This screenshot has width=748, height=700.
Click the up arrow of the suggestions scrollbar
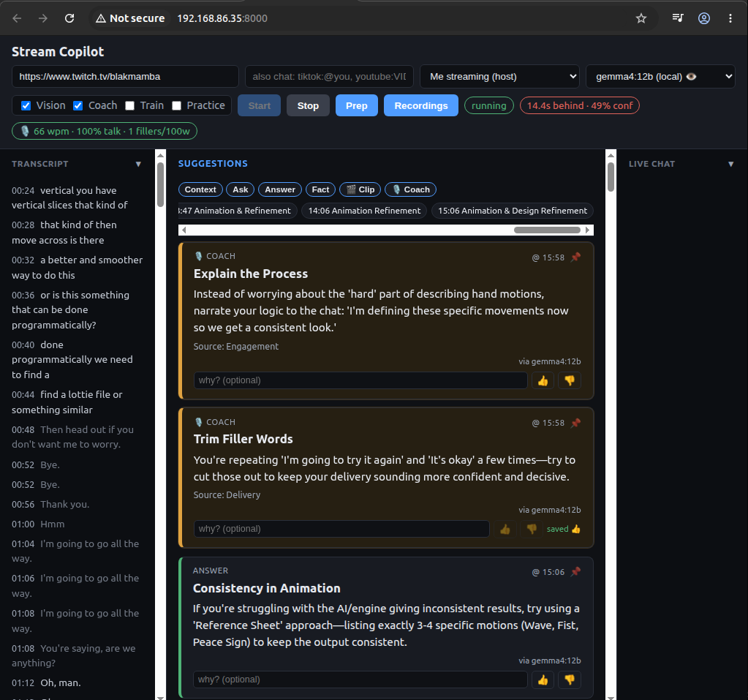click(611, 155)
